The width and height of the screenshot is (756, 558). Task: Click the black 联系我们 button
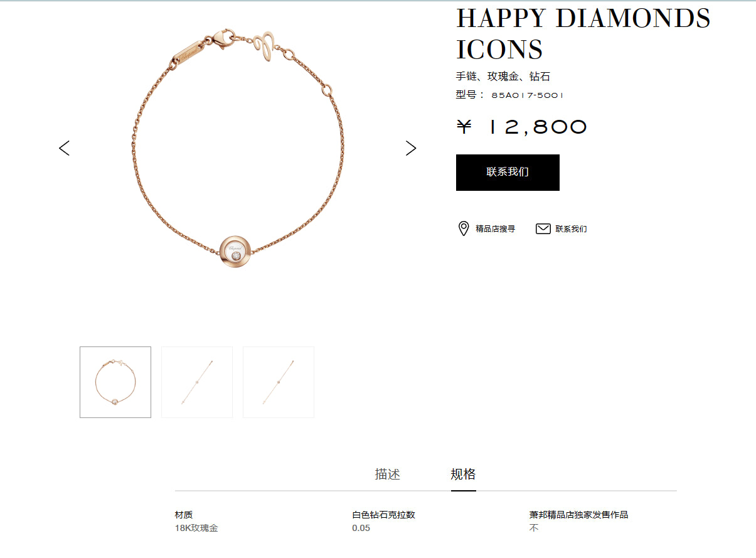point(508,172)
